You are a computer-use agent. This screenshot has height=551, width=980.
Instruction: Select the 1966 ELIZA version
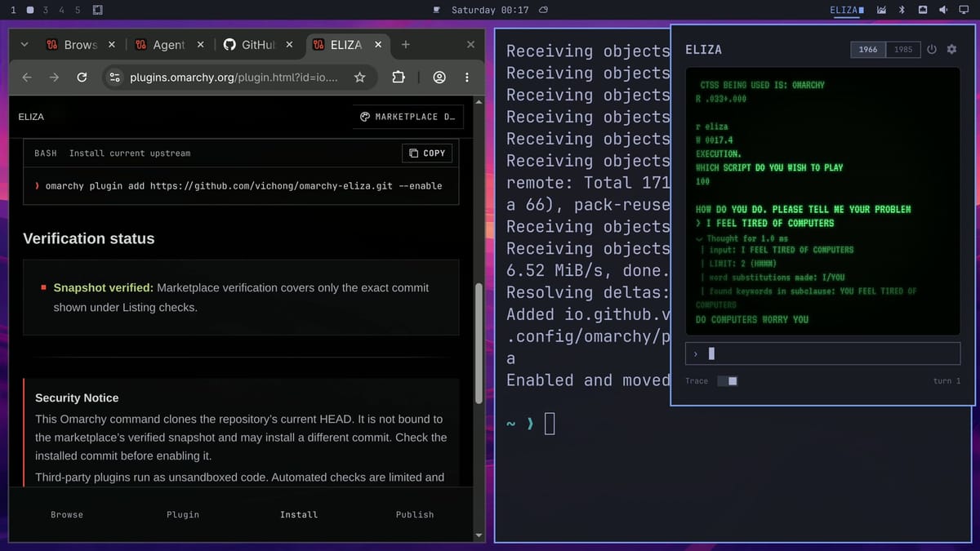point(868,50)
